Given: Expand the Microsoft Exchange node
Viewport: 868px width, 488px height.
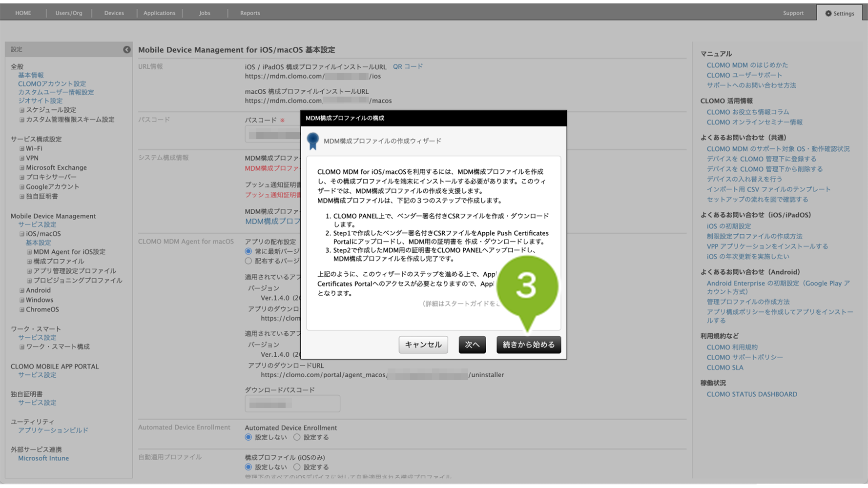Looking at the screenshot, I should [x=21, y=168].
